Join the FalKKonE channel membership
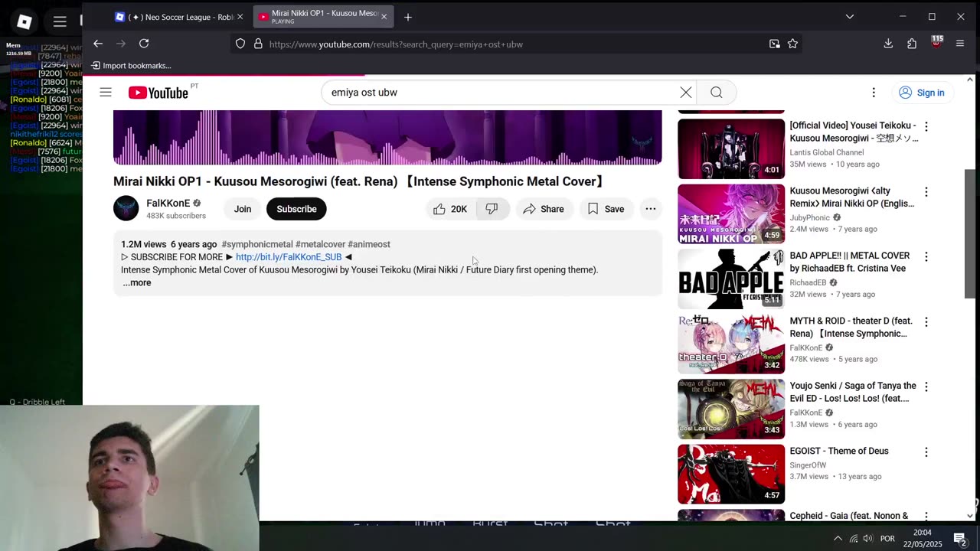This screenshot has height=551, width=980. pos(243,209)
